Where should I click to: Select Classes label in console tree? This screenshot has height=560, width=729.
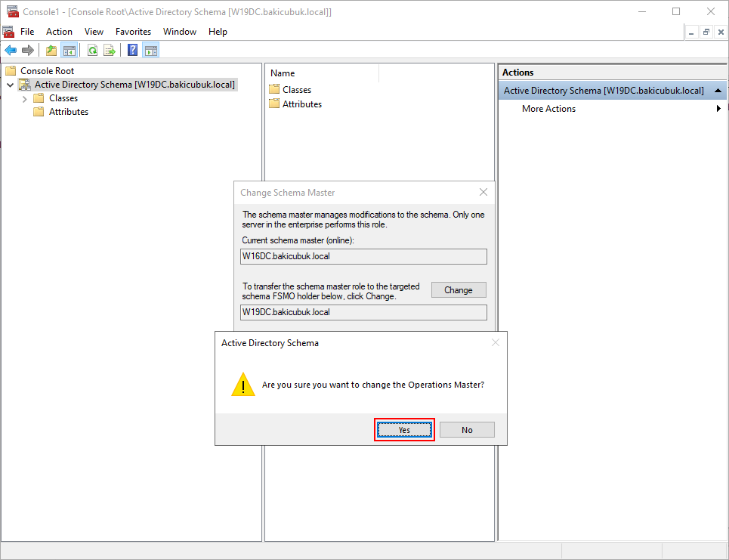[63, 98]
